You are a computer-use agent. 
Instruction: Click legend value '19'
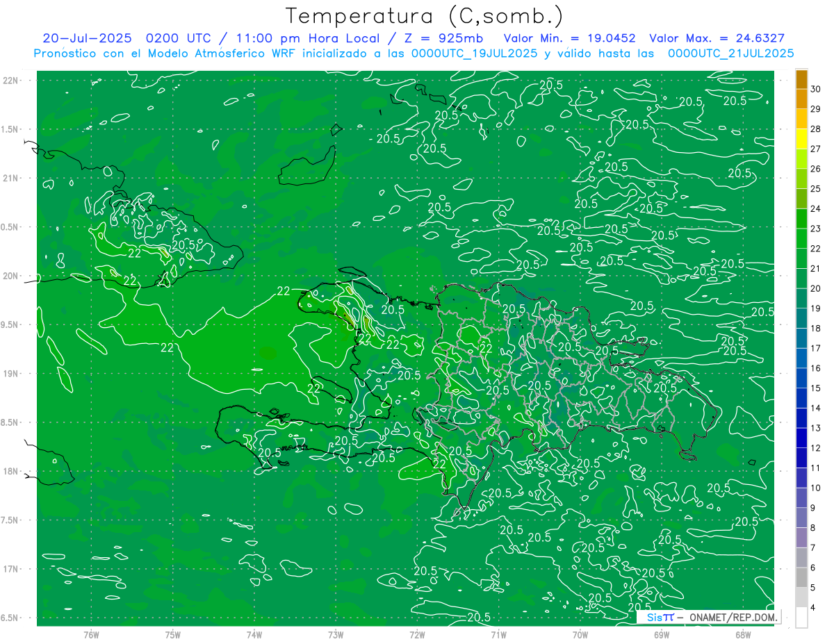[x=815, y=308]
